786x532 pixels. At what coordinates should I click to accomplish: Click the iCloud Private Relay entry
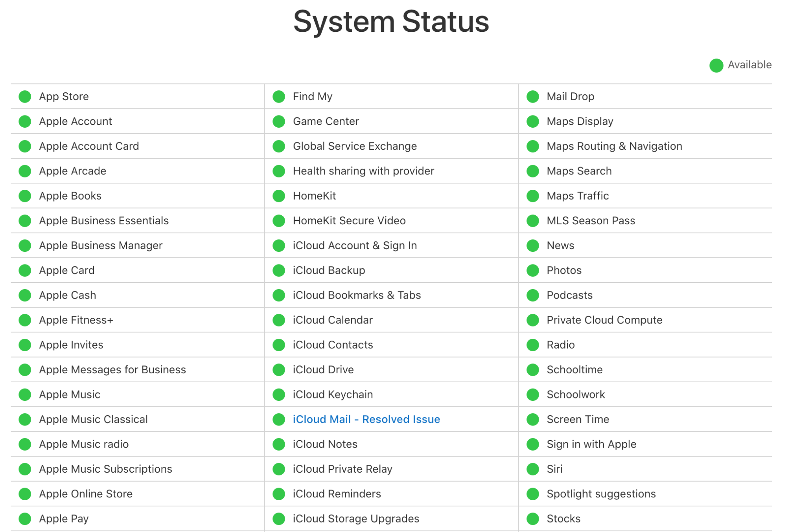tap(343, 469)
